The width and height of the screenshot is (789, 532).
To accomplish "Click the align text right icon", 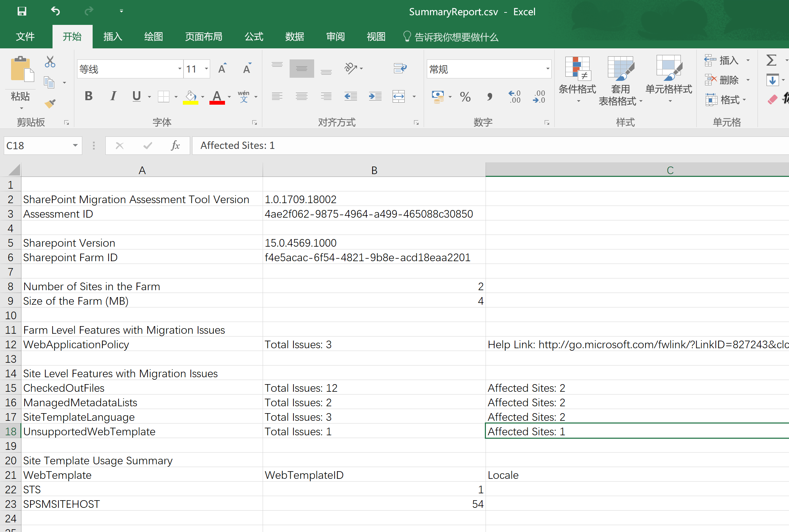I will (x=326, y=96).
